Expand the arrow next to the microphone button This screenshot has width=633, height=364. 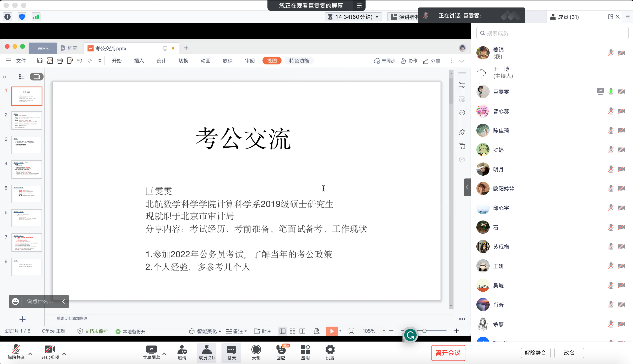pyautogui.click(x=30, y=354)
